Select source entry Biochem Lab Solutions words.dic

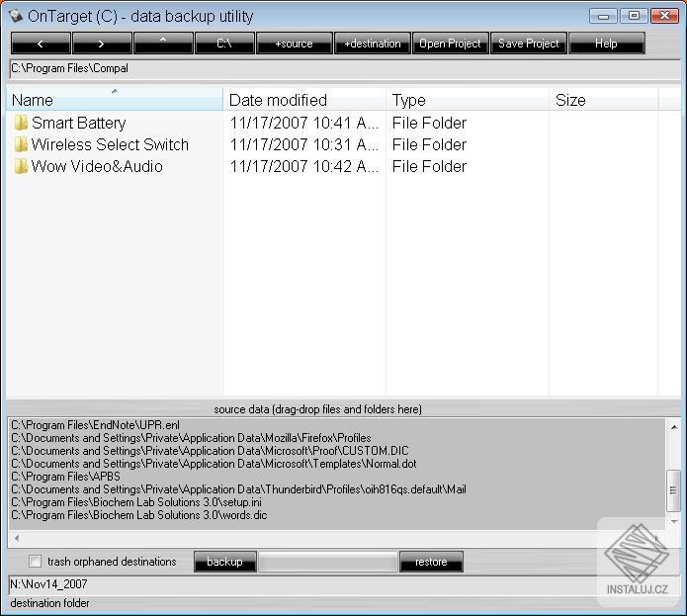(139, 515)
